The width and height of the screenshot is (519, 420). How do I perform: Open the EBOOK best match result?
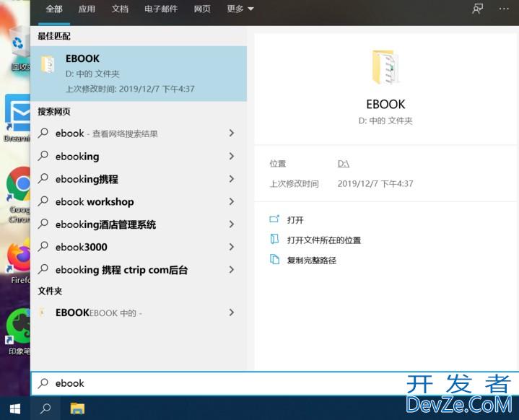tap(139, 74)
